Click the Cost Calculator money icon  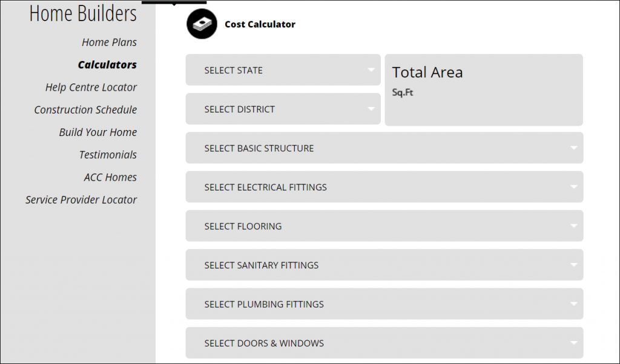coord(202,25)
